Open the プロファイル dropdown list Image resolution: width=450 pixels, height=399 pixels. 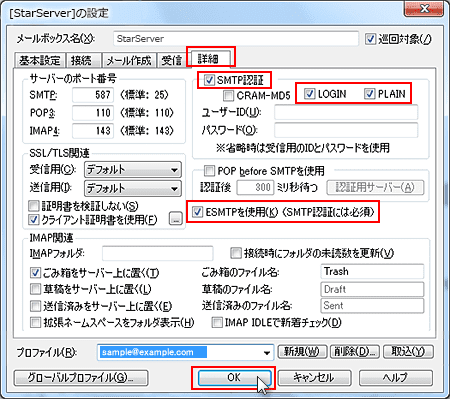(266, 352)
